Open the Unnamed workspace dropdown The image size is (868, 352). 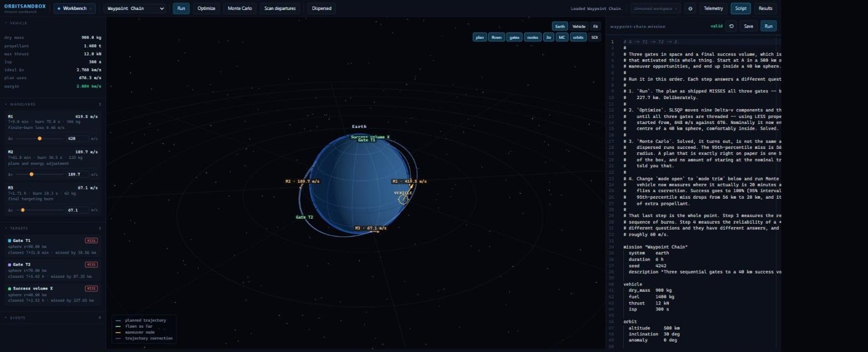655,8
